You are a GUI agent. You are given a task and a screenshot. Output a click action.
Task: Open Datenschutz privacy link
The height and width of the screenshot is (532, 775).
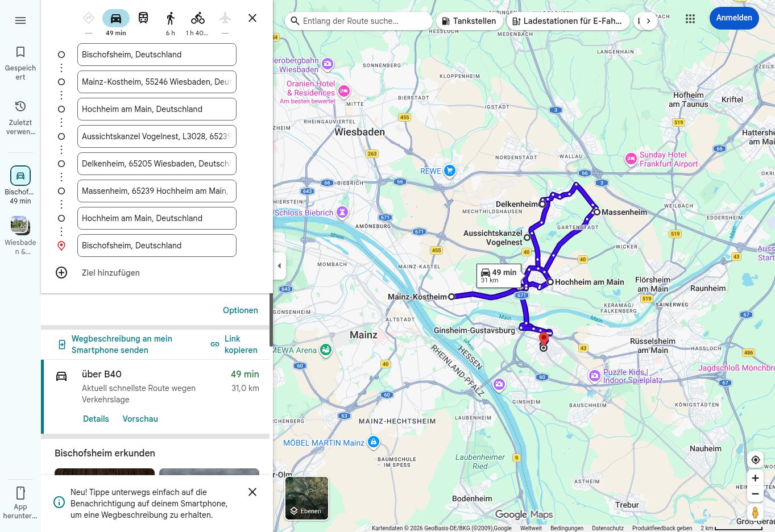[608, 528]
